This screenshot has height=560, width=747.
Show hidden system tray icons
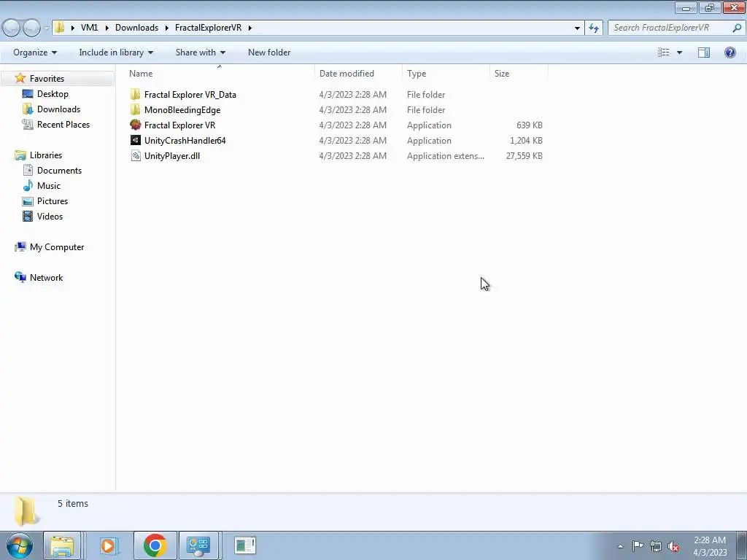(620, 546)
